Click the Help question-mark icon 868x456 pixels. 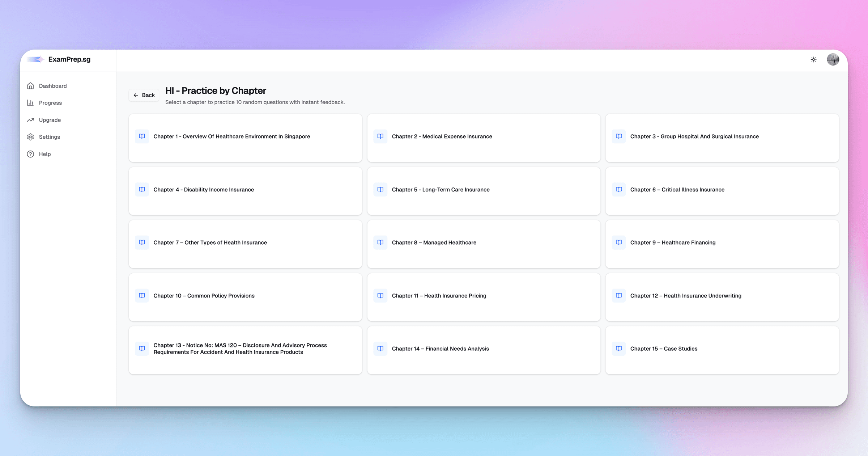pos(31,154)
